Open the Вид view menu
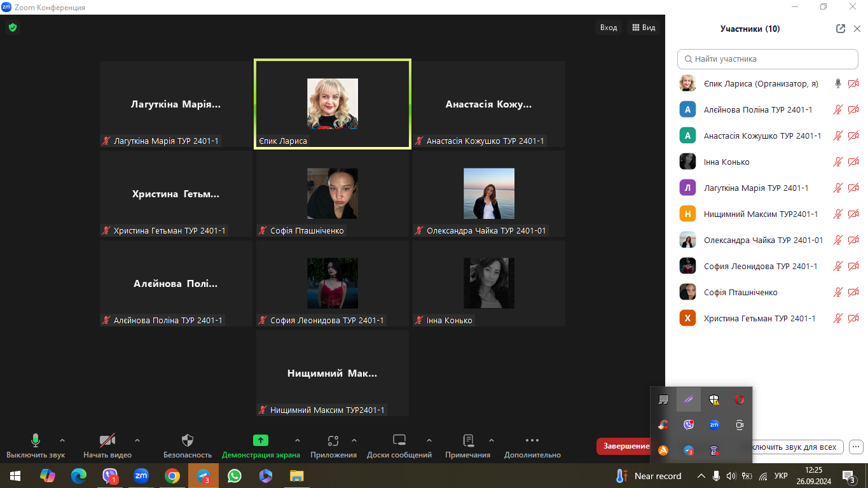868x488 pixels. [643, 27]
